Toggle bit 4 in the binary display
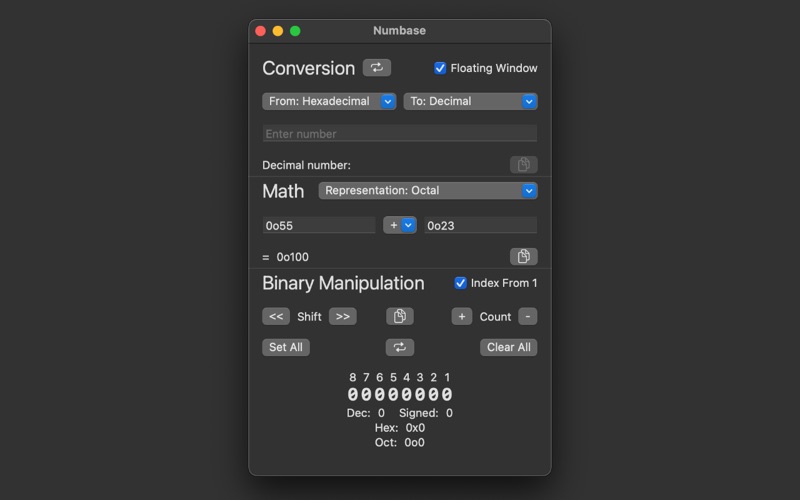Viewport: 800px width, 500px height. (x=407, y=394)
